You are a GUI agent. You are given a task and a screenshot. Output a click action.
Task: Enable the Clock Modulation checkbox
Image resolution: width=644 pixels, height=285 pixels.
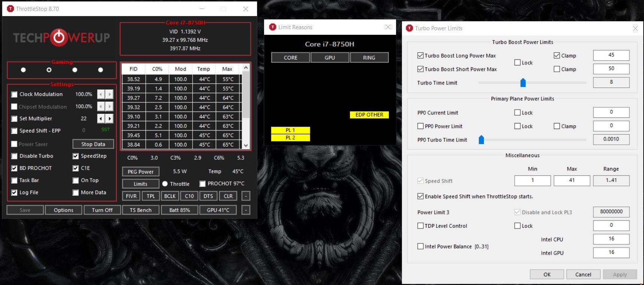point(14,94)
